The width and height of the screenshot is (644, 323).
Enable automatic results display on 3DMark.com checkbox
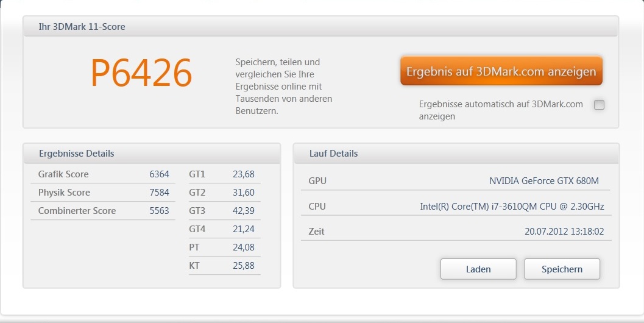pos(599,105)
